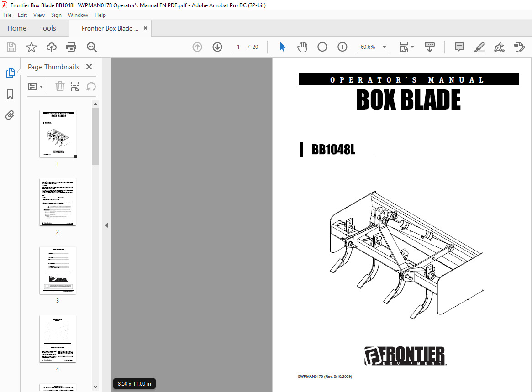Open the Attachments panel

point(10,115)
